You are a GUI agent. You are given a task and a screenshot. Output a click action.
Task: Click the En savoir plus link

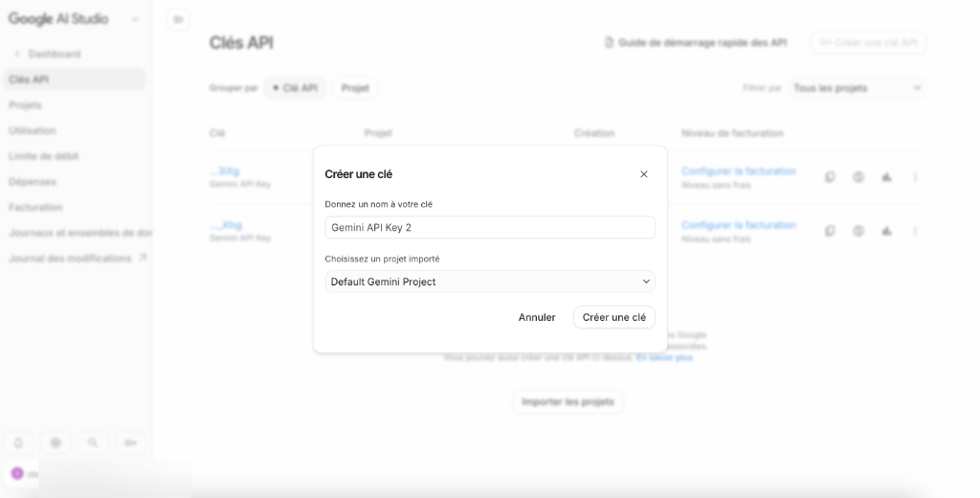[664, 358]
